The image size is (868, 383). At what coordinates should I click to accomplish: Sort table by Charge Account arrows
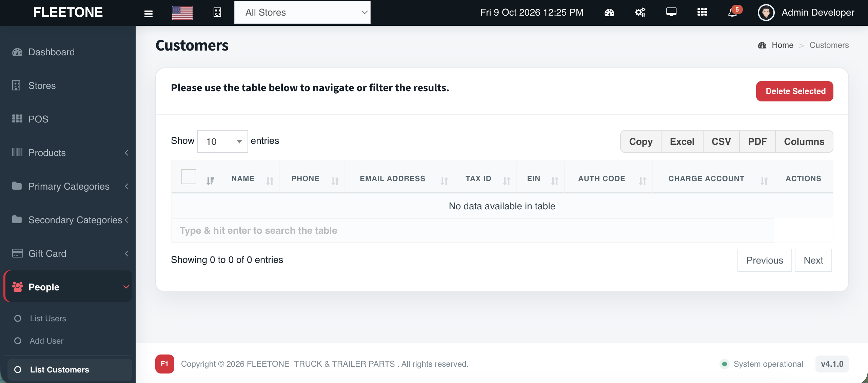(x=764, y=181)
